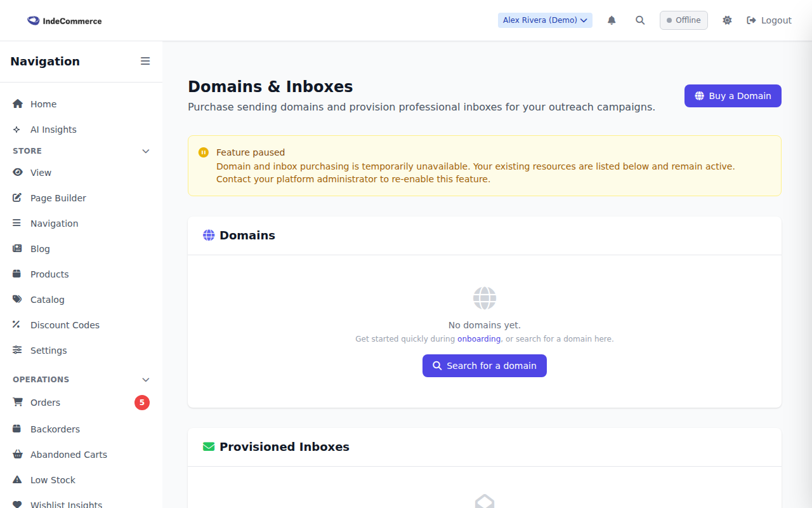This screenshot has height=508, width=812.
Task: Open Catalog in the sidebar
Action: tap(81, 300)
